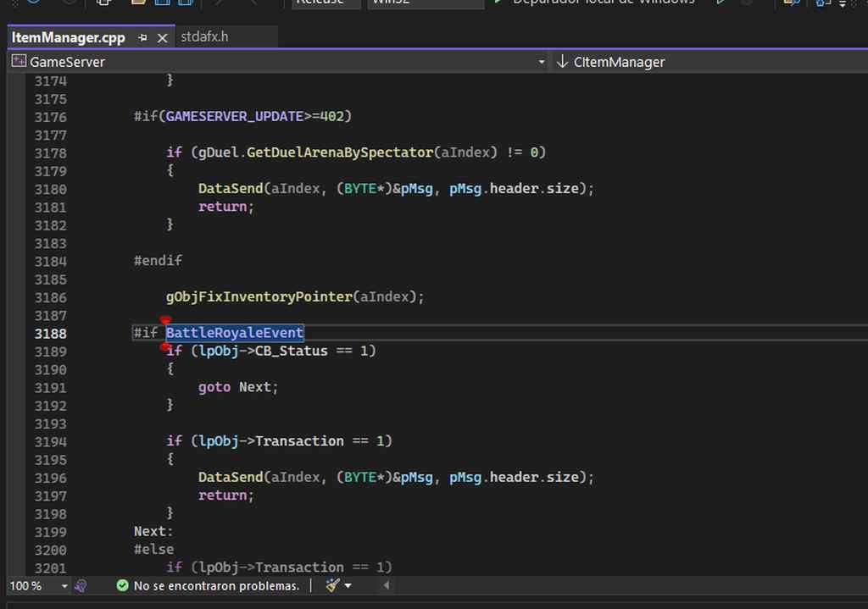Click line number 3199 in the margin
Viewport: 868px width, 609px height.
pos(50,532)
